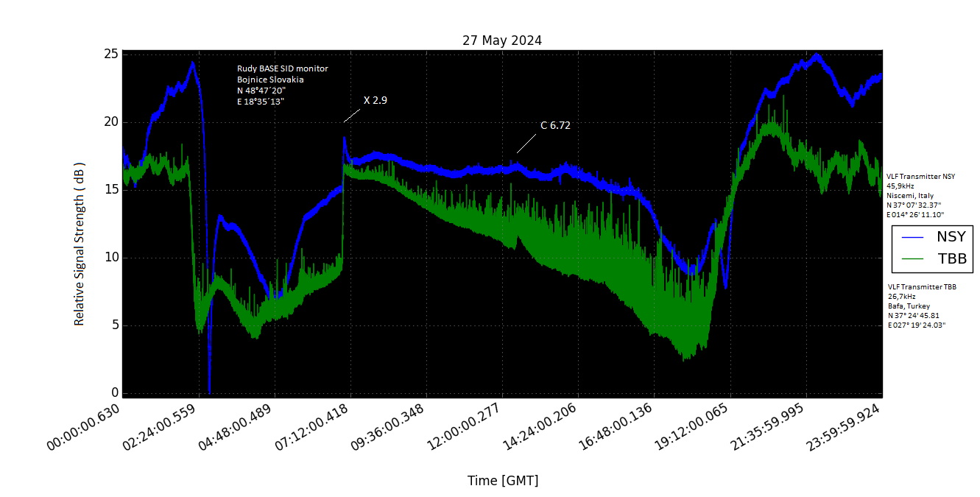Click the TBB legend entry
This screenshot has height=497, width=980.
click(x=951, y=258)
